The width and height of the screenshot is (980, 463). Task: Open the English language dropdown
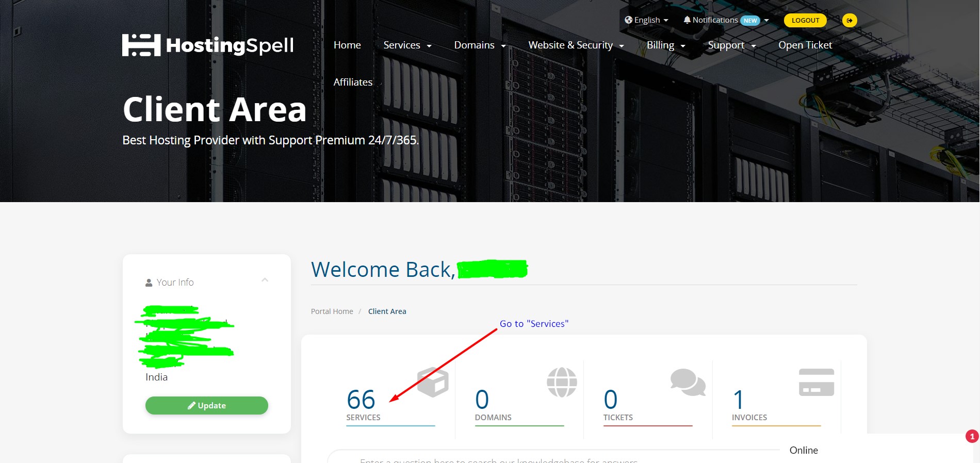647,20
